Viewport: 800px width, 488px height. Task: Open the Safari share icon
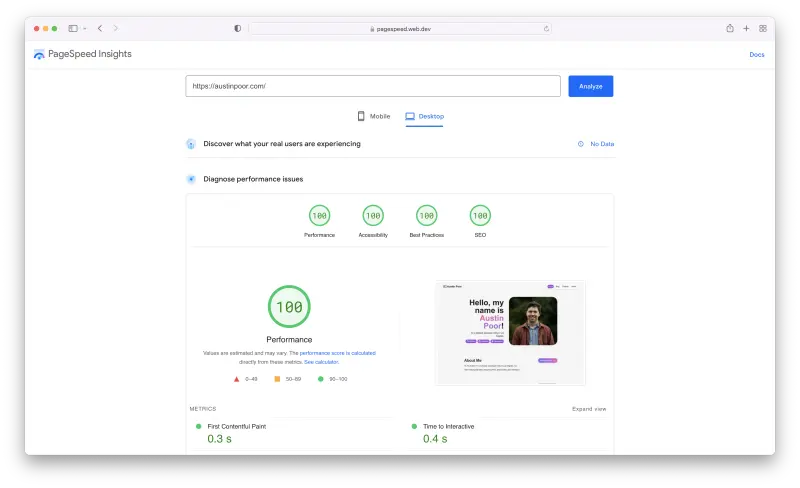[x=730, y=28]
